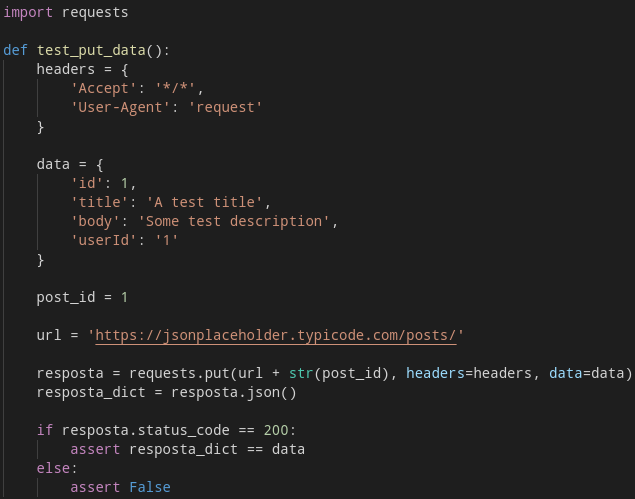
Task: Place cursor on 'requests' module name
Action: (95, 13)
